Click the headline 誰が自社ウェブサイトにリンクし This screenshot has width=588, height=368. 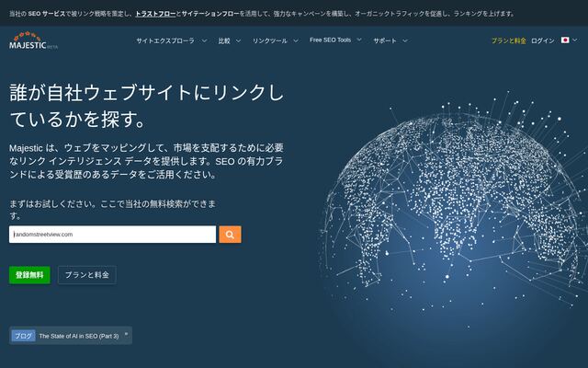(x=147, y=92)
